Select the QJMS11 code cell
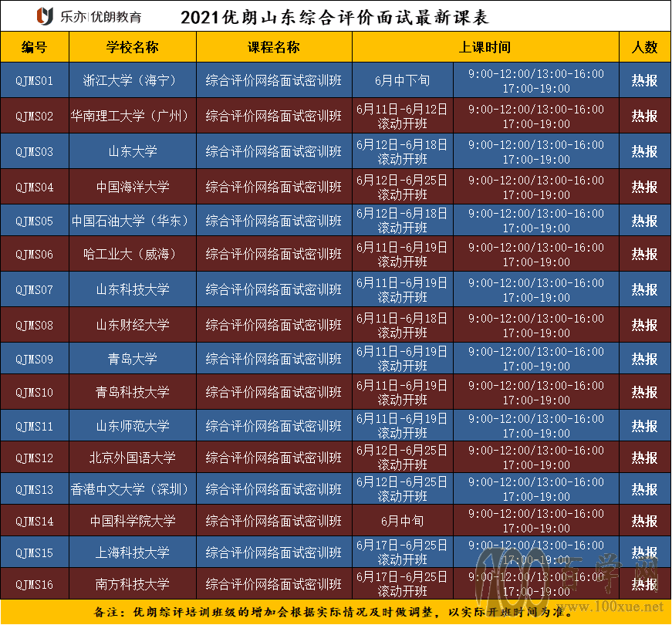672x625 pixels. coord(34,427)
